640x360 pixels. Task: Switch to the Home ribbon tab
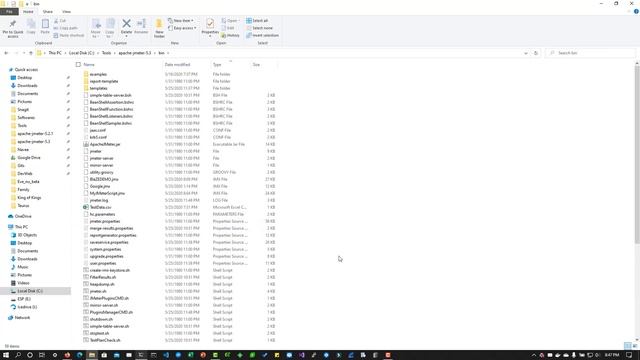click(x=28, y=12)
